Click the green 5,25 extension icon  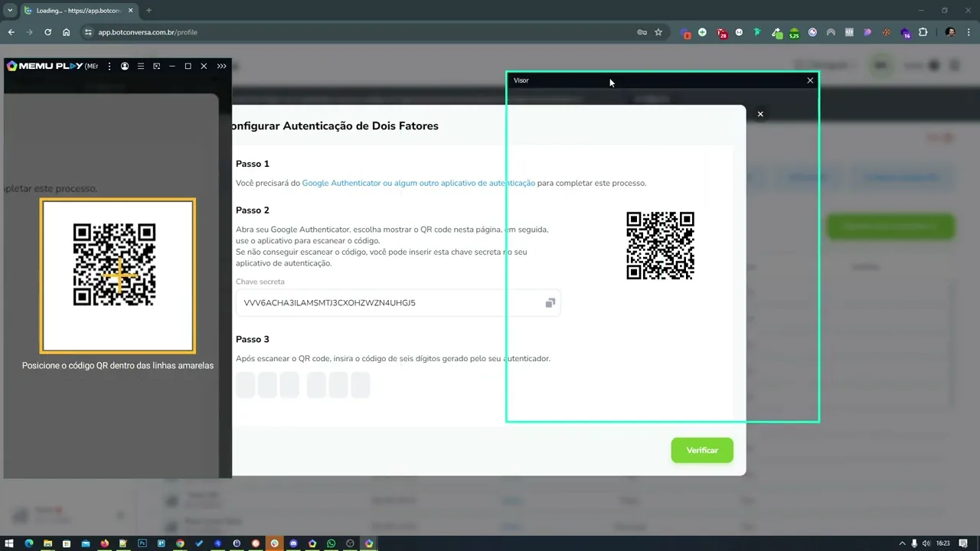[794, 33]
